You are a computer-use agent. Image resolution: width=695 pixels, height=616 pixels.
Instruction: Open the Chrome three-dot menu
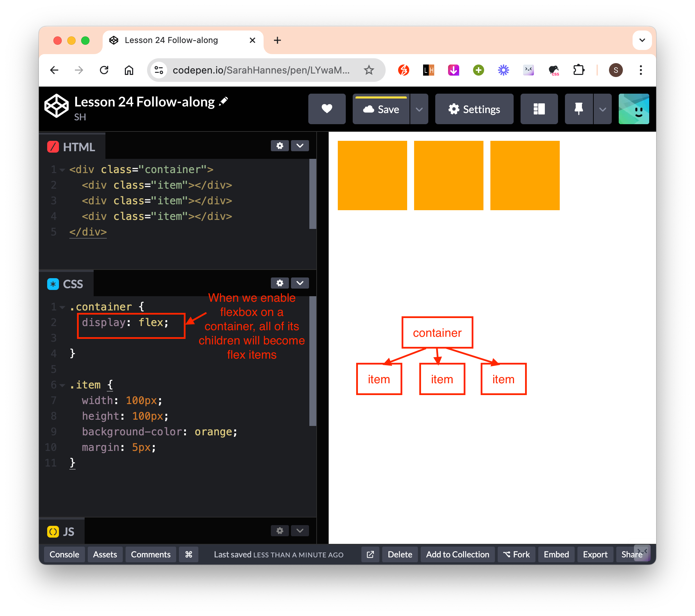point(641,70)
